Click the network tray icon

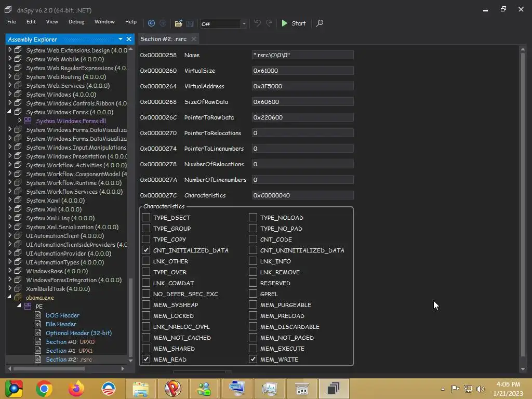(468, 389)
